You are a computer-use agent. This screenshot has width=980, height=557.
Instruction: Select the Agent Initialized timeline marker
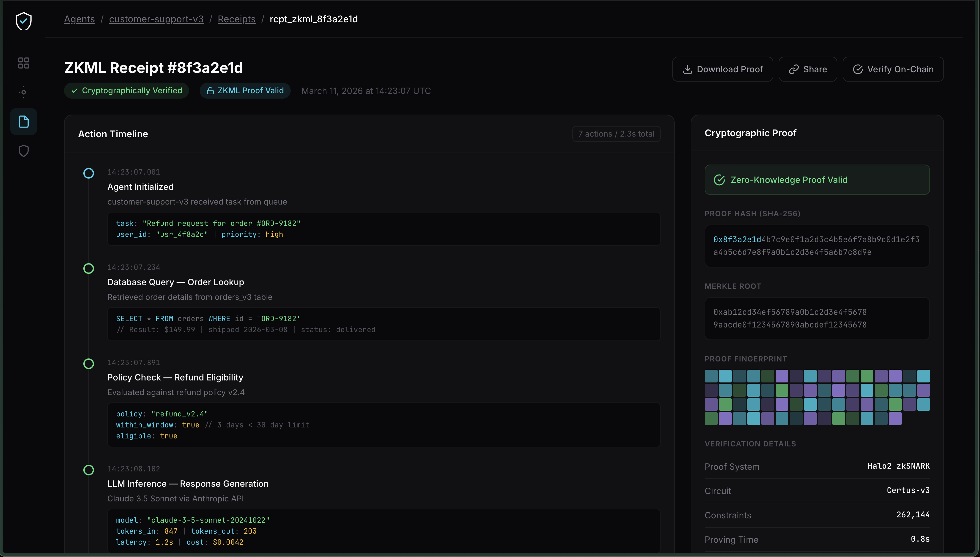(88, 173)
